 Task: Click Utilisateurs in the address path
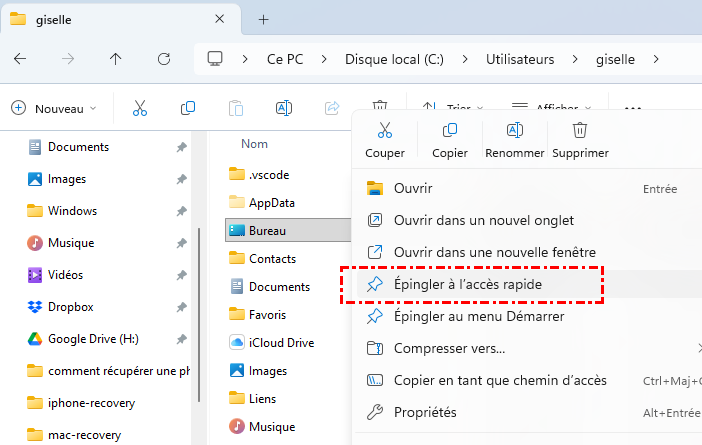pos(520,59)
